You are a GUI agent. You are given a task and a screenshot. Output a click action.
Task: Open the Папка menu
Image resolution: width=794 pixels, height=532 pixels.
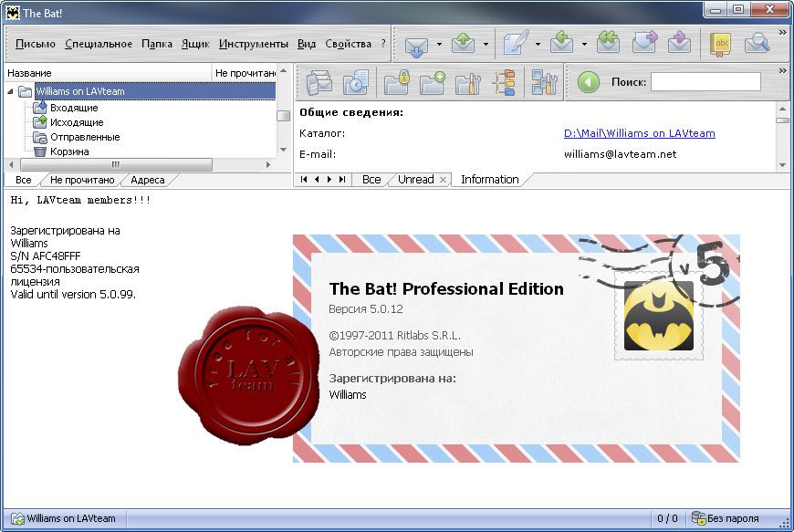click(156, 44)
